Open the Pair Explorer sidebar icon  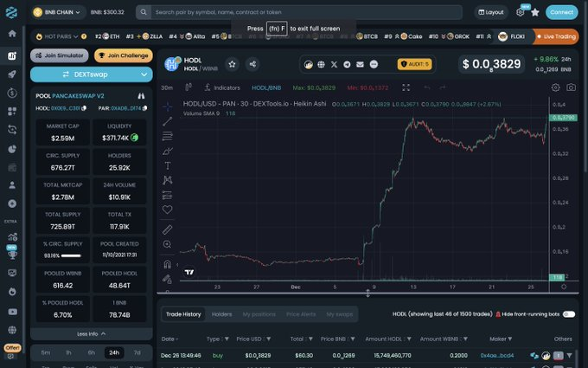click(12, 56)
